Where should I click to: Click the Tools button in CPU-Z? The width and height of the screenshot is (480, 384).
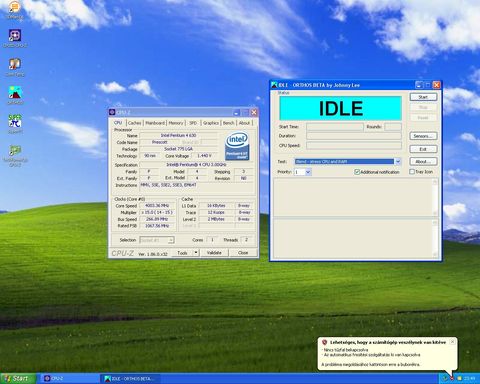[182, 253]
